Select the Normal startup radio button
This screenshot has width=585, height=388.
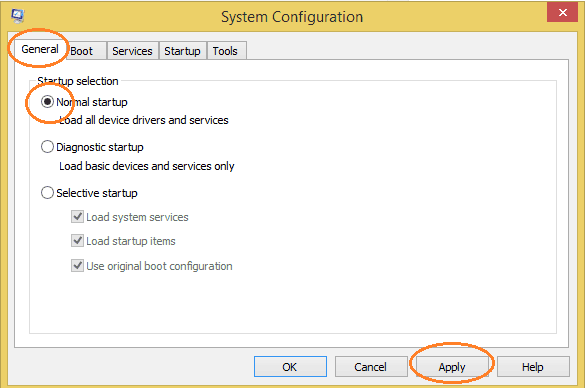click(47, 101)
